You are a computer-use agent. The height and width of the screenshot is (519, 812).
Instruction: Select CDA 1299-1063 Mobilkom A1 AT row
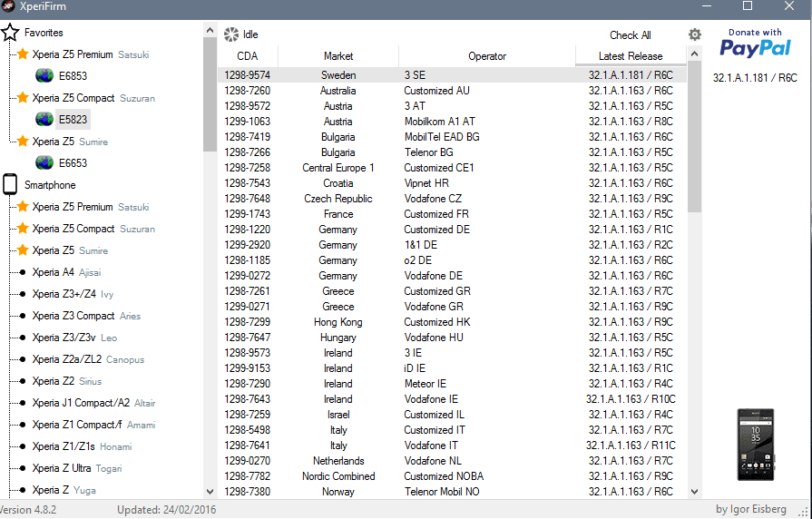pyautogui.click(x=452, y=122)
